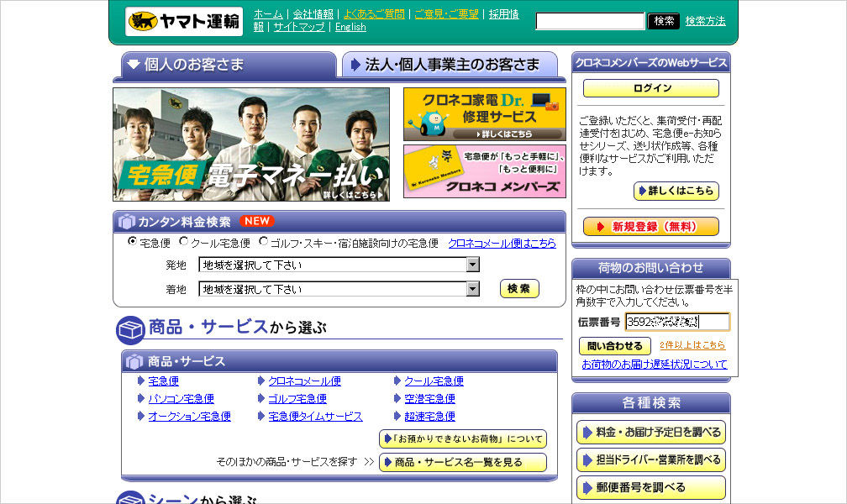Switch site to English

pyautogui.click(x=350, y=27)
